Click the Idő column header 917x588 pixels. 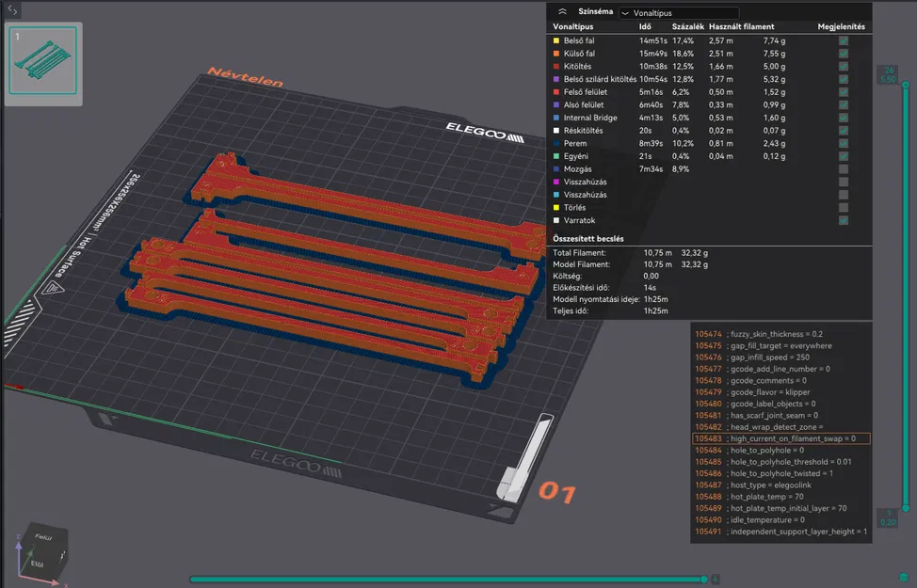coord(645,27)
